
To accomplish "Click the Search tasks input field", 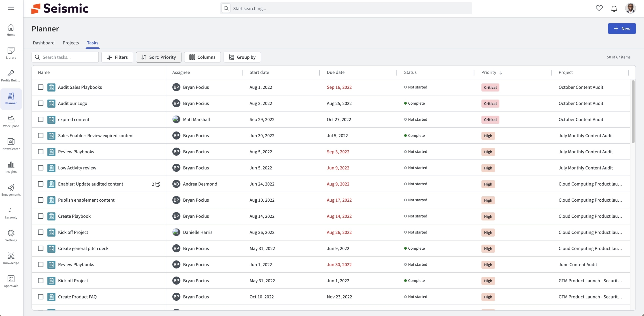I will pos(68,57).
